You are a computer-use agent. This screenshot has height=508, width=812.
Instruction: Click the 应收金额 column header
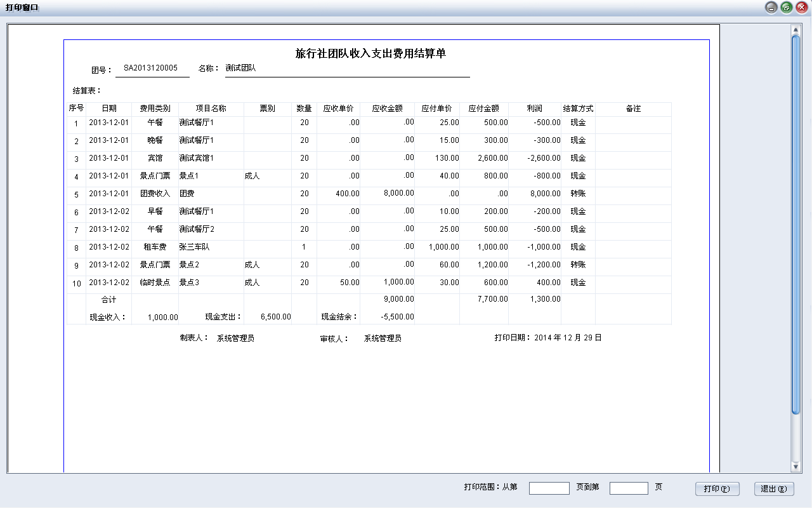(x=387, y=109)
